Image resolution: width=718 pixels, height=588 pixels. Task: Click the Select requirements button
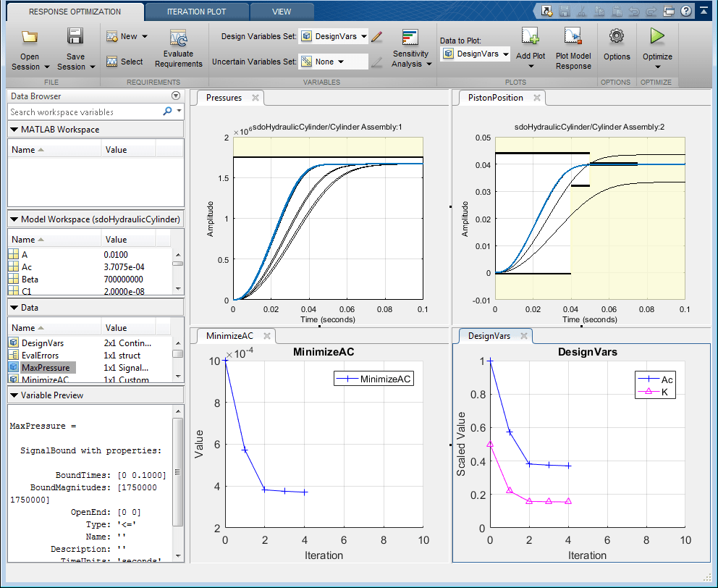[124, 62]
